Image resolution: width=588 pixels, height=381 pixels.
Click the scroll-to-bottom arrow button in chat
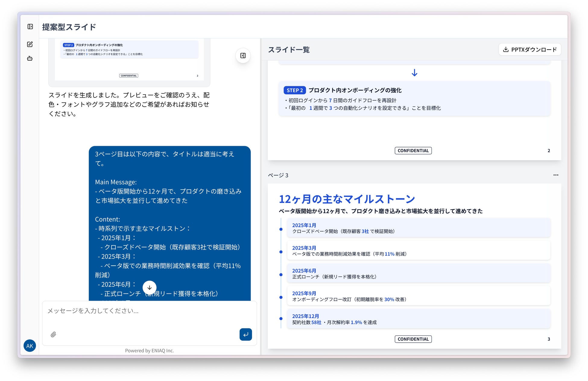(x=149, y=287)
